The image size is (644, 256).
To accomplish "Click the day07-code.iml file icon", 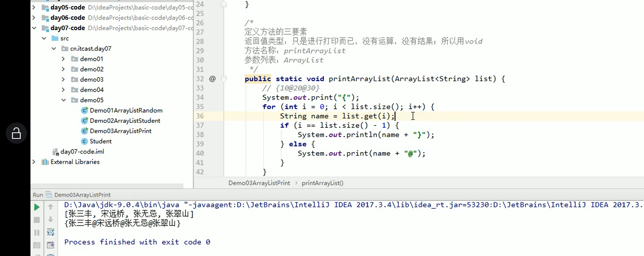I will (55, 152).
